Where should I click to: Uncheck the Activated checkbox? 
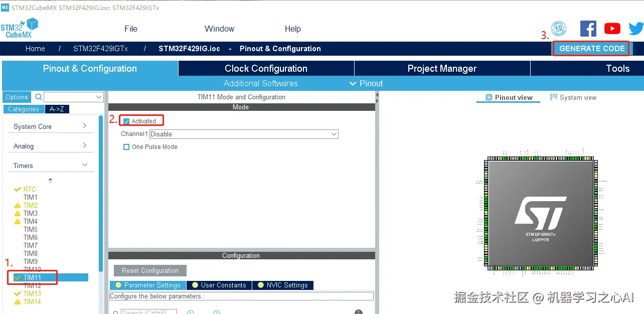point(126,121)
